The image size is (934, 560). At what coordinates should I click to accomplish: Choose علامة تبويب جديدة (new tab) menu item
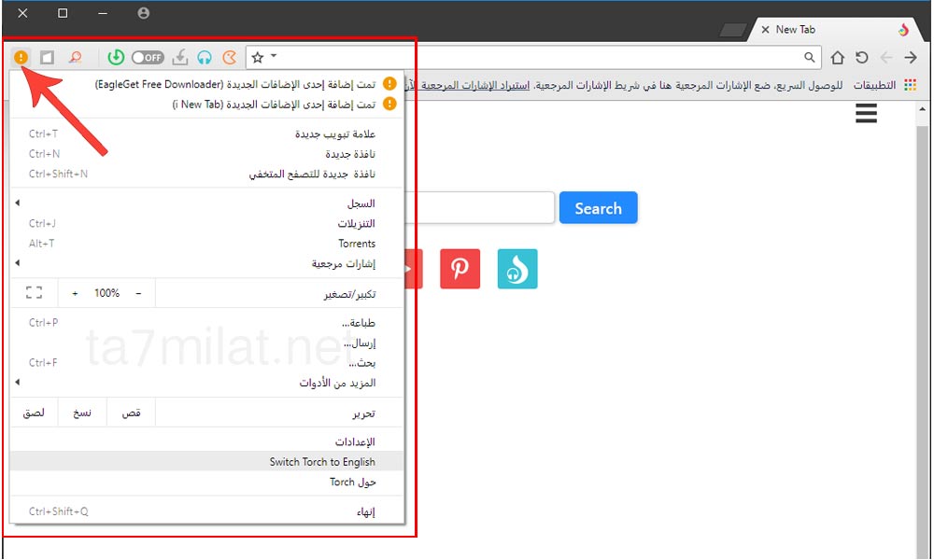[x=206, y=133]
